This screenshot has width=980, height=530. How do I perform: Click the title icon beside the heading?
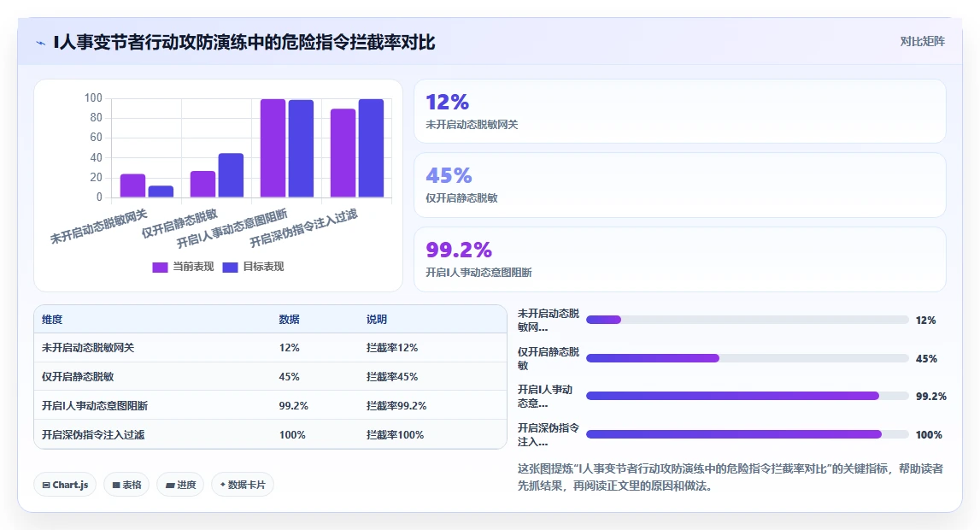point(41,43)
